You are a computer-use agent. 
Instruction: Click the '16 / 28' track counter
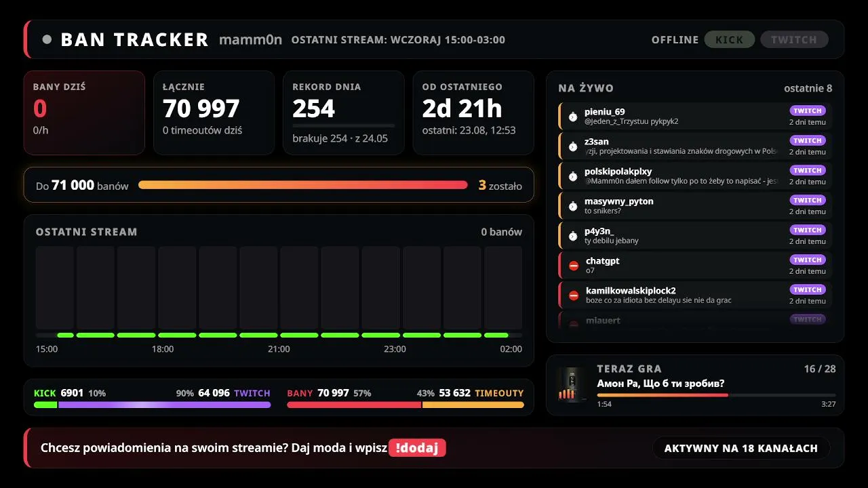[x=820, y=369]
